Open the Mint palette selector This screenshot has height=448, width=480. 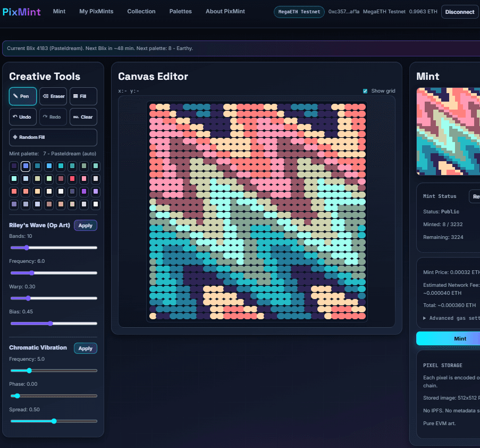point(53,153)
